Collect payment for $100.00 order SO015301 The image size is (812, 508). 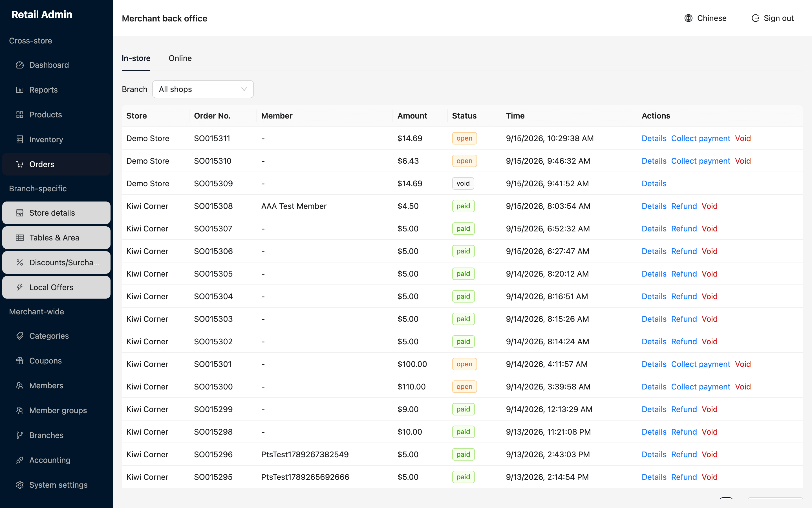pos(701,364)
